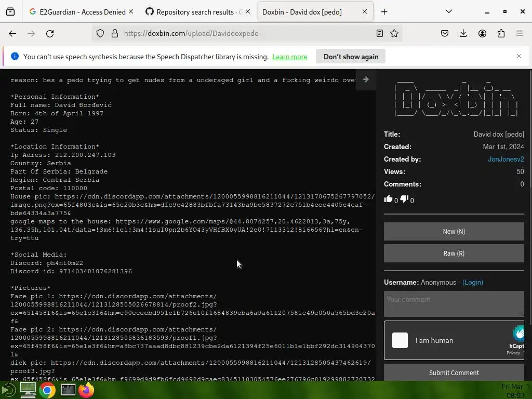532x399 pixels.
Task: Click the Created date Mar 1st, 2024
Action: [x=503, y=147]
